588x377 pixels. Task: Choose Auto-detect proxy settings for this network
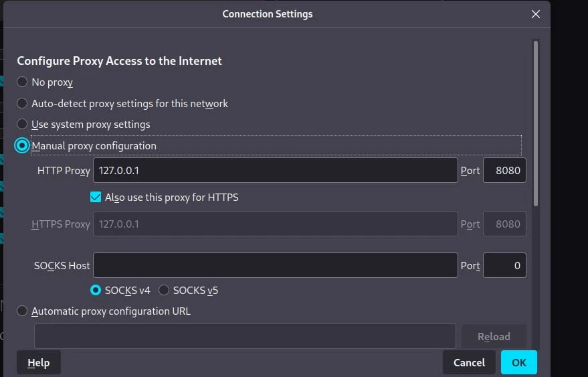(x=22, y=104)
